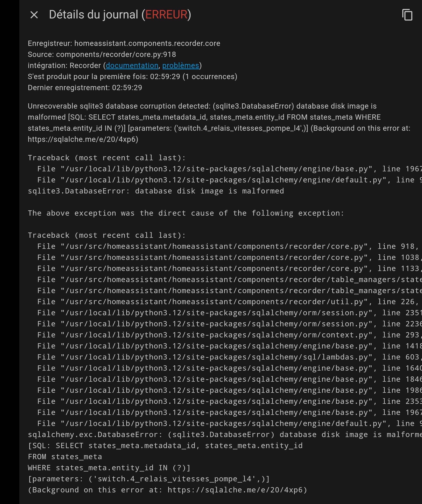Click the final 'Background on this error at' line
The image size is (422, 504).
[167, 490]
